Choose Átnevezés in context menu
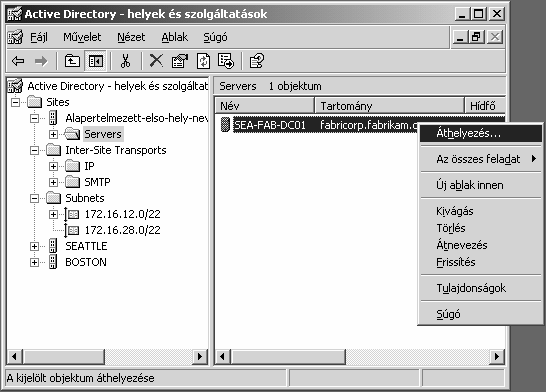This screenshot has width=546, height=392. coord(481,245)
